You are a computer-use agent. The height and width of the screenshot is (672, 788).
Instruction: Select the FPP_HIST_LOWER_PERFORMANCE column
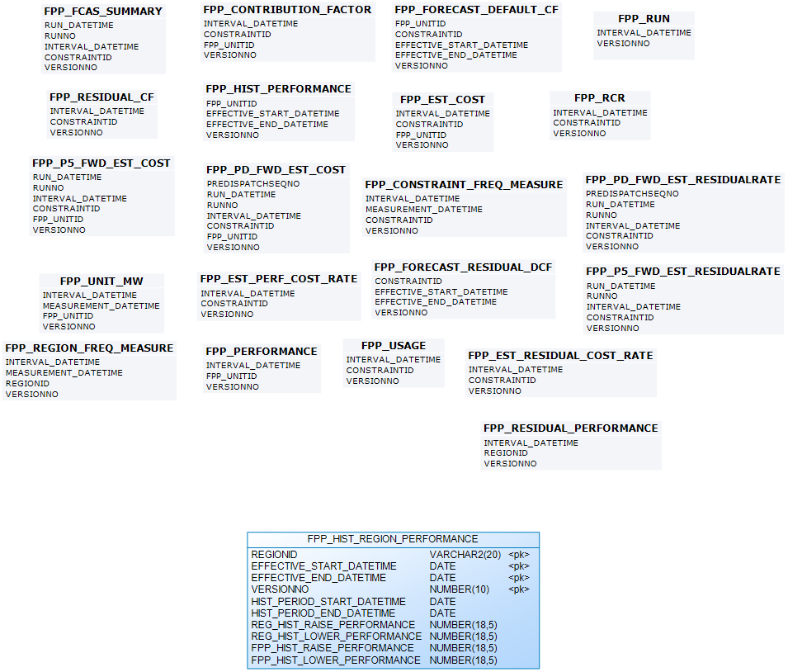(x=335, y=660)
